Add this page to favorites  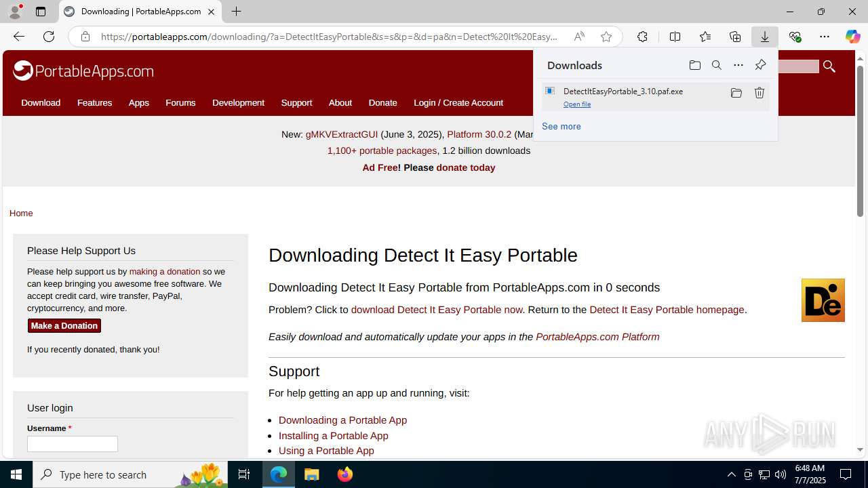tap(606, 37)
